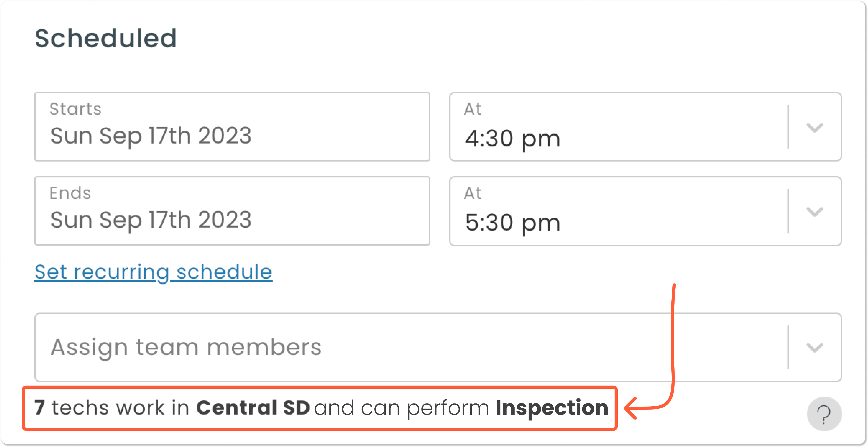The image size is (868, 447).
Task: Open the Set recurring schedule link
Action: tap(153, 272)
